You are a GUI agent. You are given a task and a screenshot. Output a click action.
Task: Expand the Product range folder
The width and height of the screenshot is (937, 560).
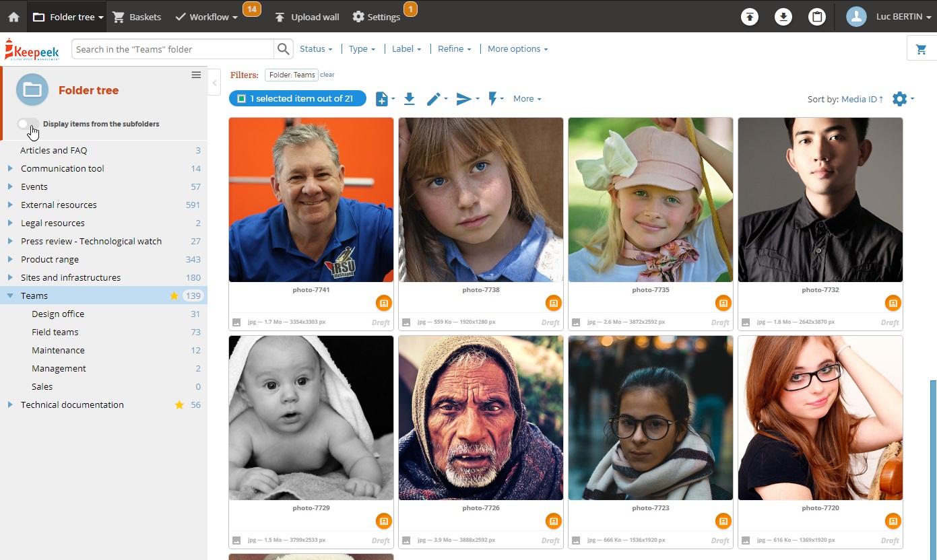tap(10, 260)
